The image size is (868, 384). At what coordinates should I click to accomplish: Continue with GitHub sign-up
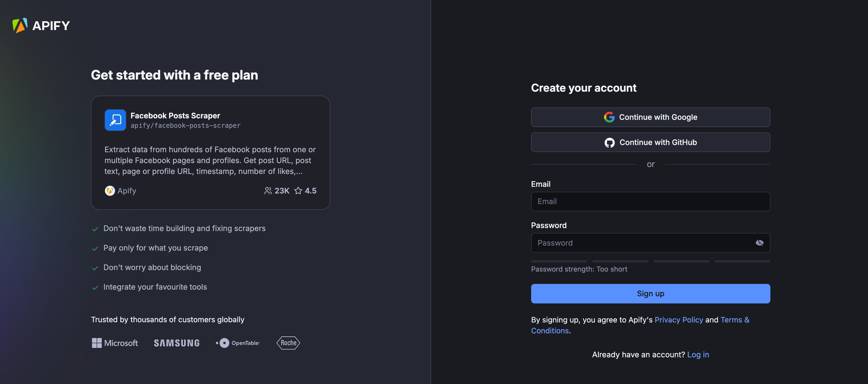point(651,142)
